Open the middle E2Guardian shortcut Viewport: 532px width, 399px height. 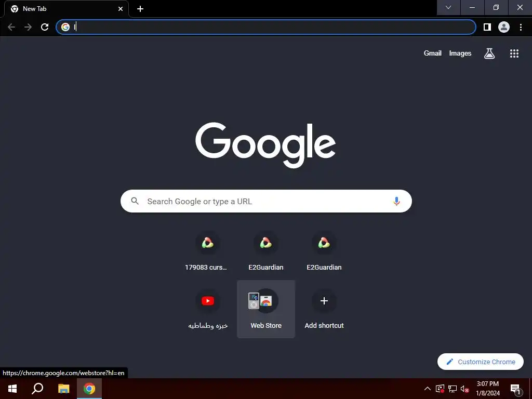tap(266, 251)
